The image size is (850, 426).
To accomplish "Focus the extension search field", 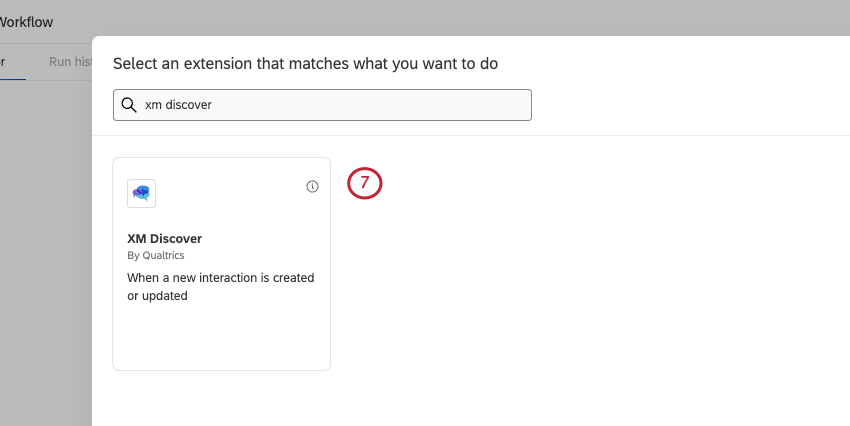I will pyautogui.click(x=330, y=105).
